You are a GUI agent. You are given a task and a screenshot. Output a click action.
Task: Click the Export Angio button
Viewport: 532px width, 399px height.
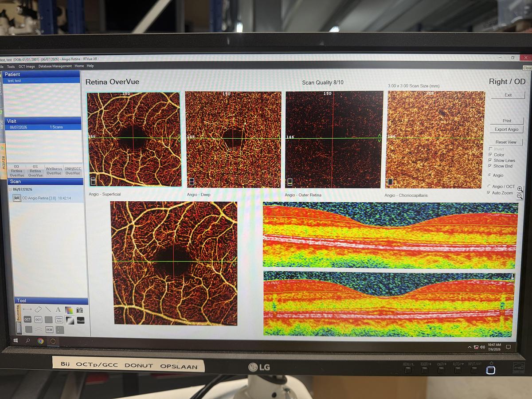[x=507, y=129]
